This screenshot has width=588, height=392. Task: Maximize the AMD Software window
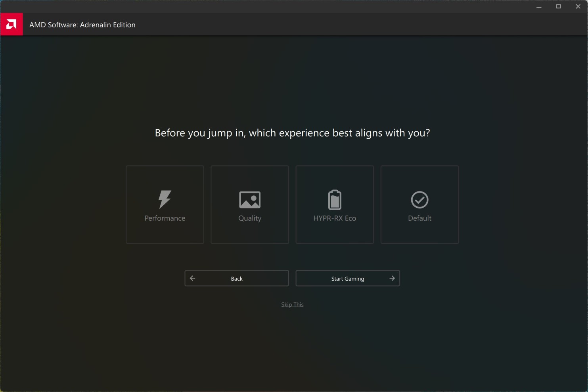[x=558, y=6]
